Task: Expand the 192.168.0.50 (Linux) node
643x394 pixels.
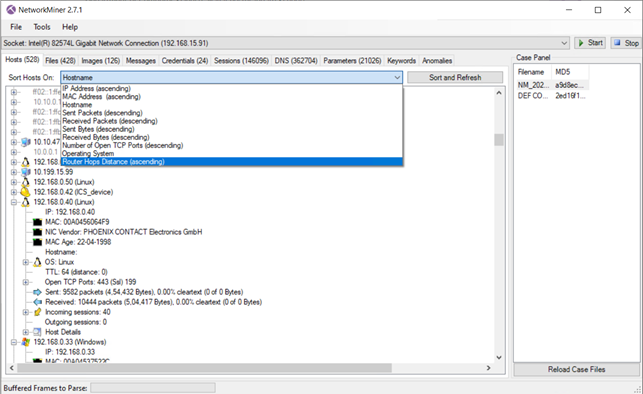Action: [14, 182]
